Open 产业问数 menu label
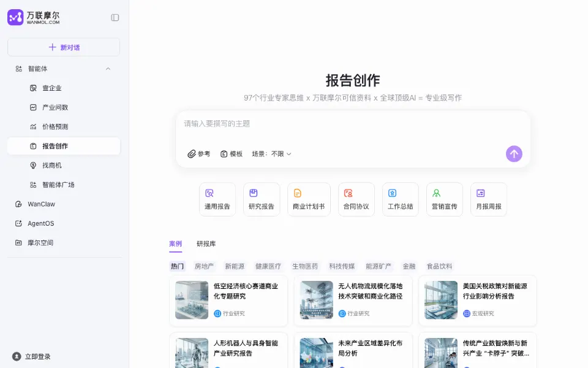 coord(55,107)
